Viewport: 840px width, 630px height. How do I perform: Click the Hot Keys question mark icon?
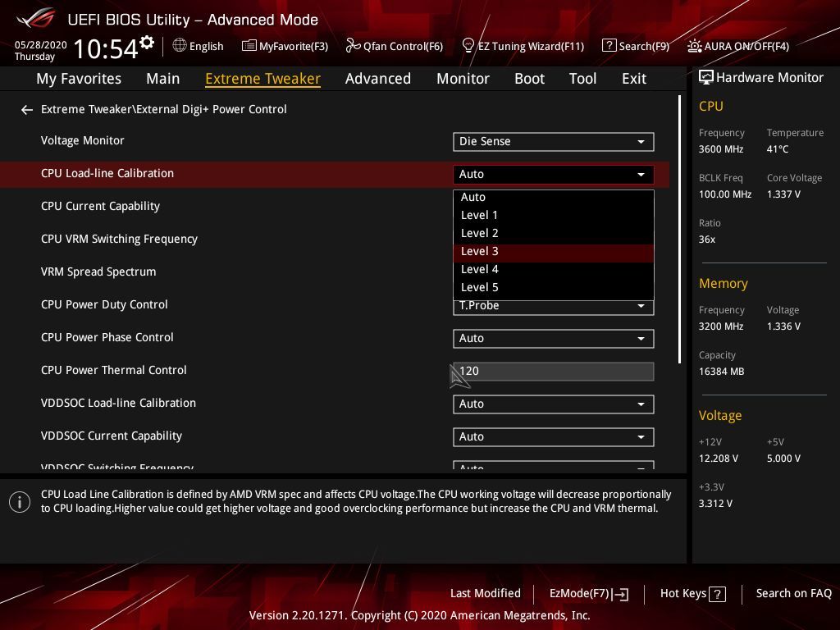click(717, 594)
